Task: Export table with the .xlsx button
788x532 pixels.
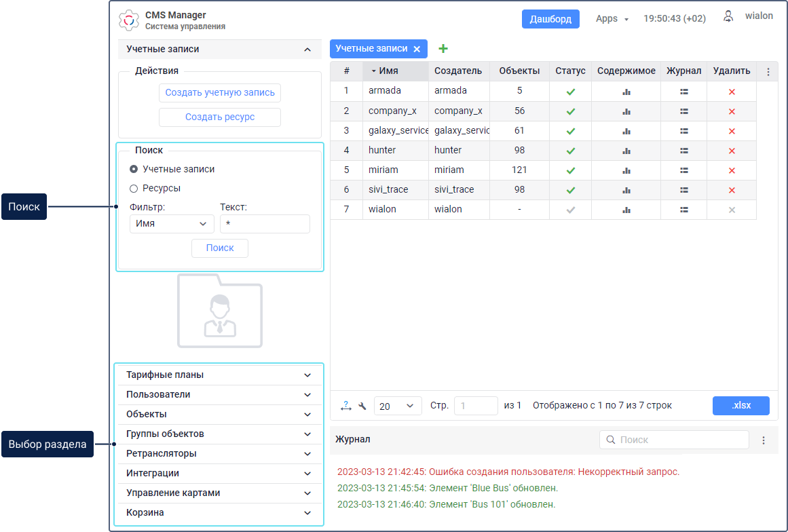Action: [741, 406]
